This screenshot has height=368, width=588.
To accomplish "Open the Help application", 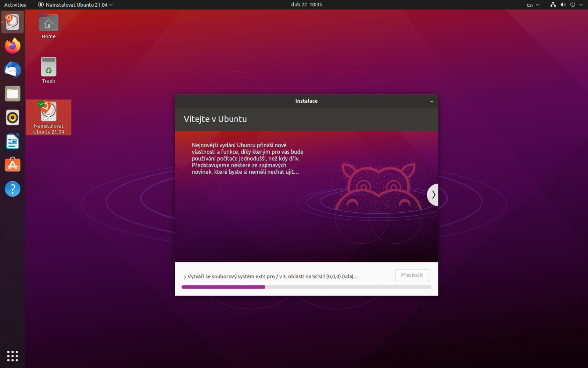I will point(12,189).
